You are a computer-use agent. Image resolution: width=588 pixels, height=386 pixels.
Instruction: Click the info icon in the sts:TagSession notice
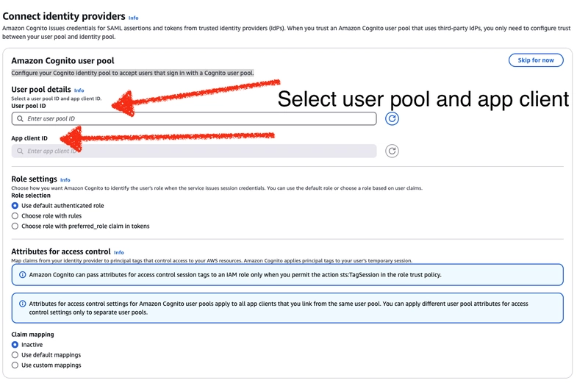click(x=23, y=275)
